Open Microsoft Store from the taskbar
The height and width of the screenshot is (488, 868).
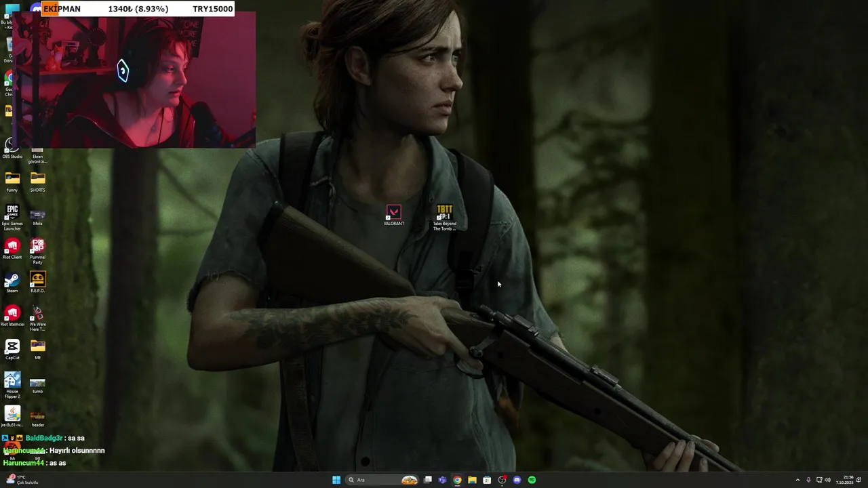[487, 480]
